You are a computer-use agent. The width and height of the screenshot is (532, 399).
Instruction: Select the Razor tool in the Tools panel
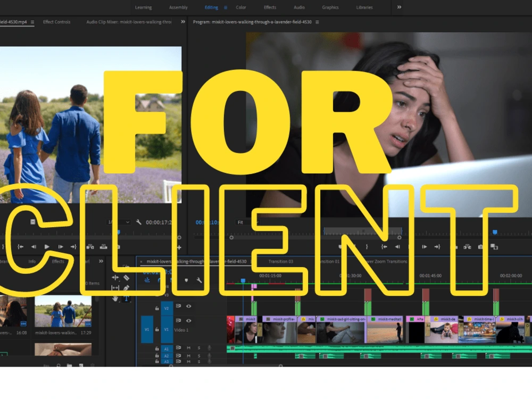click(126, 278)
